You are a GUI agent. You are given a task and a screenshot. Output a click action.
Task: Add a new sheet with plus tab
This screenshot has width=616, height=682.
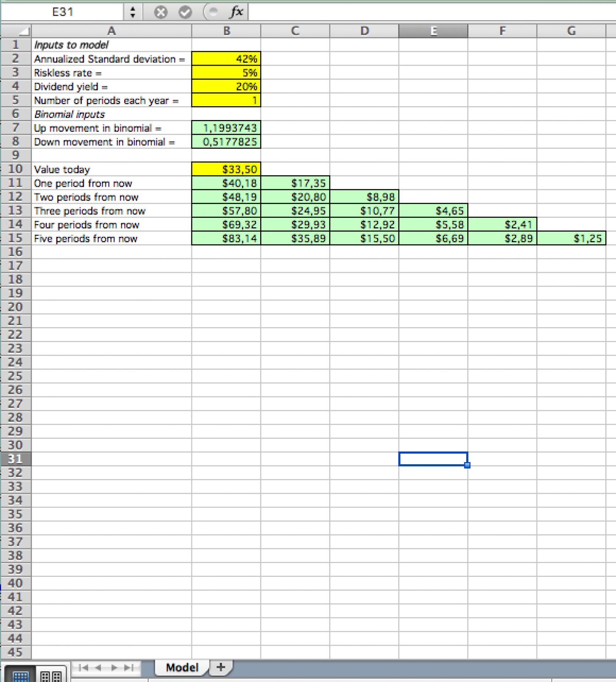[x=221, y=667]
